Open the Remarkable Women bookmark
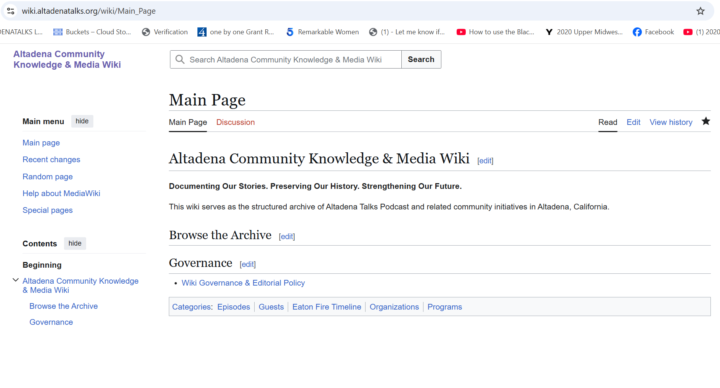Image resolution: width=720 pixels, height=388 pixels. coord(322,32)
